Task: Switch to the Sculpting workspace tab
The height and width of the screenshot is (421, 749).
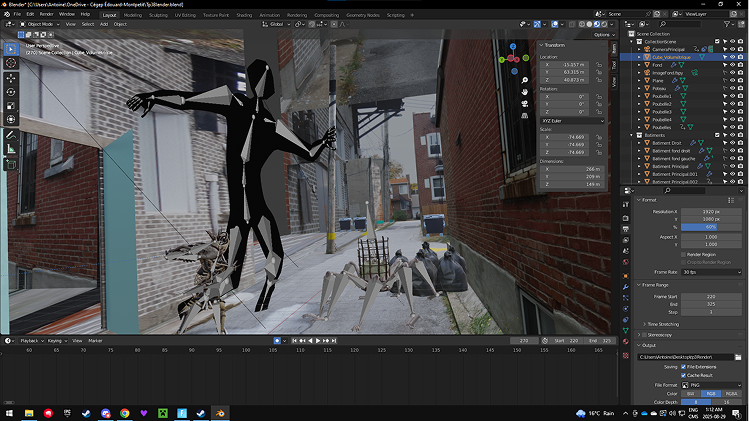Action: (x=160, y=15)
